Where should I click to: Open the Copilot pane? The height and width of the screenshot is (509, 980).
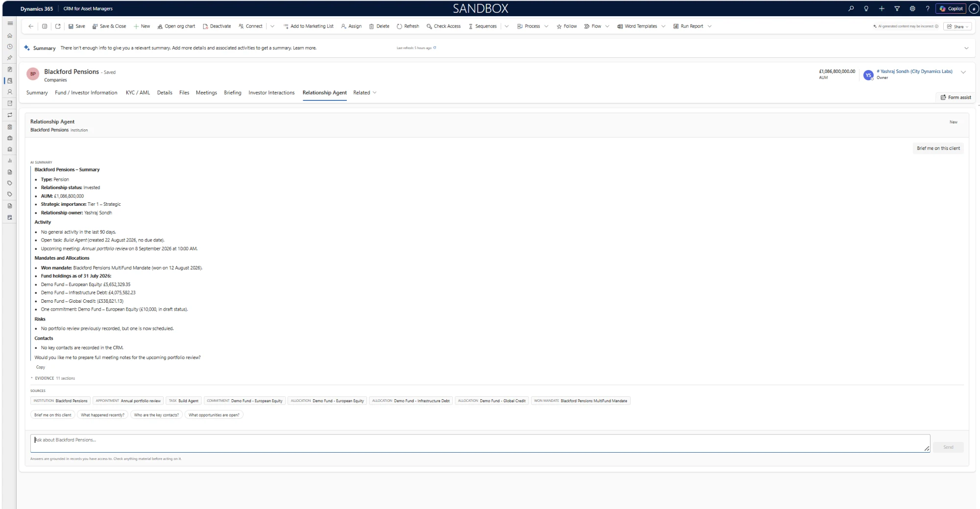(x=951, y=8)
